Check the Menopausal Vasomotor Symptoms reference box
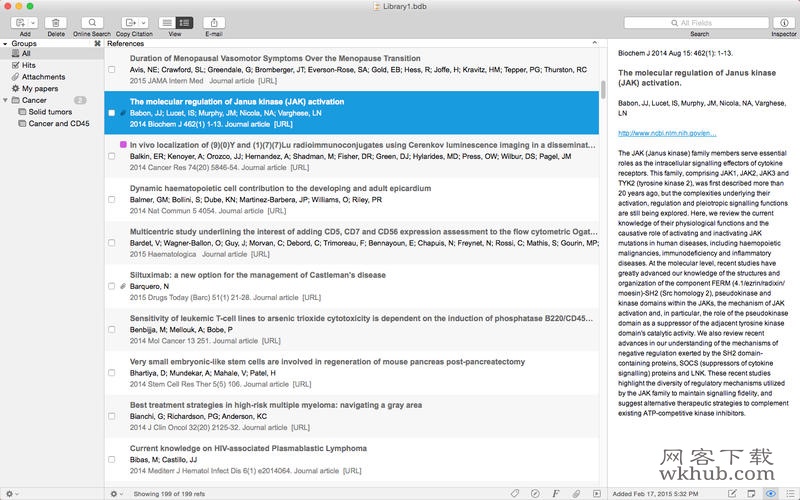Image resolution: width=800 pixels, height=500 pixels. (x=112, y=69)
